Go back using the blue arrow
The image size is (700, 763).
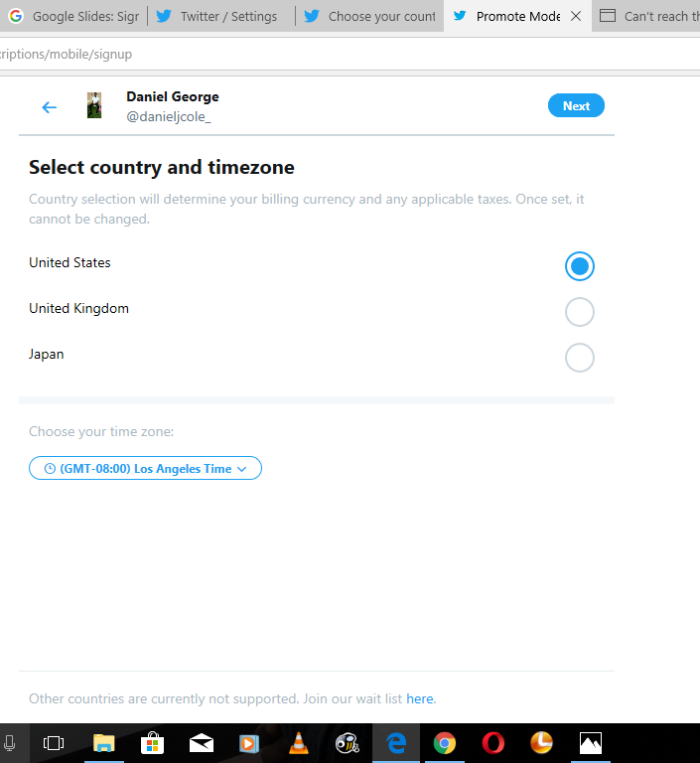pyautogui.click(x=49, y=107)
